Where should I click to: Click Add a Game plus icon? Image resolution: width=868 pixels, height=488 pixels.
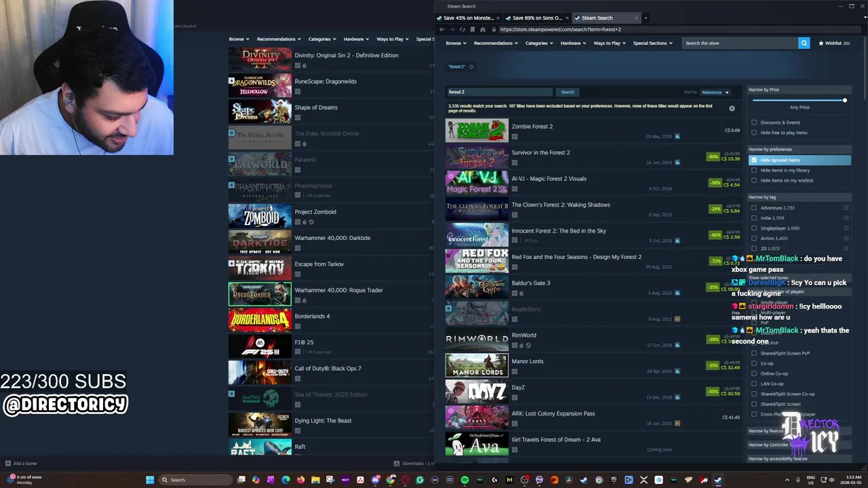click(8, 464)
